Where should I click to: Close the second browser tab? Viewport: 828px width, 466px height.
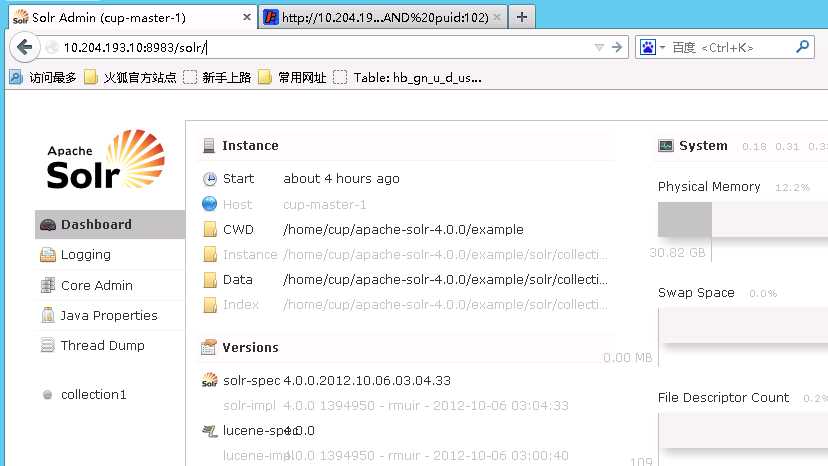(497, 17)
